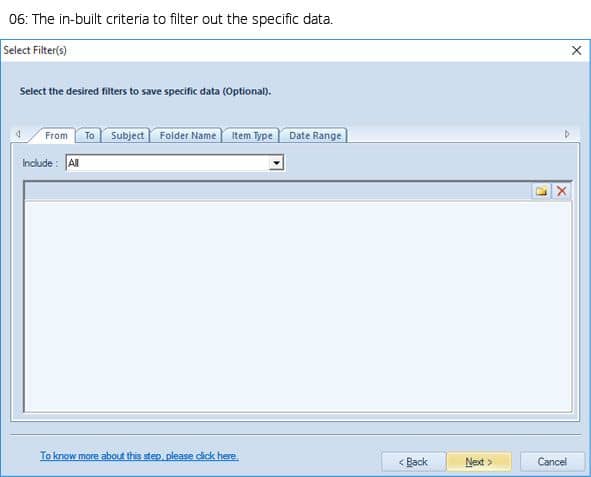This screenshot has width=591, height=477.
Task: Click the Back button
Action: (413, 462)
